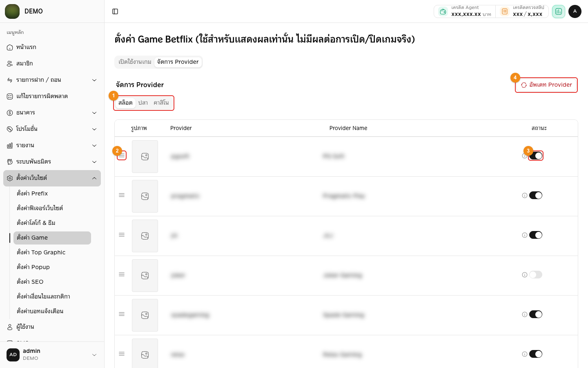
Task: Open the profile avatar "A" menu
Action: point(575,11)
